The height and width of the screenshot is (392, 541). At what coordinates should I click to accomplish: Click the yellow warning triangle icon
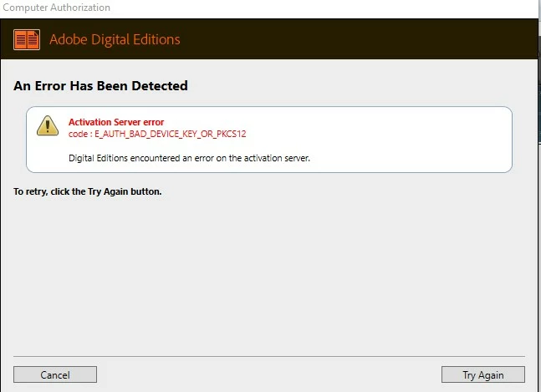pyautogui.click(x=48, y=125)
